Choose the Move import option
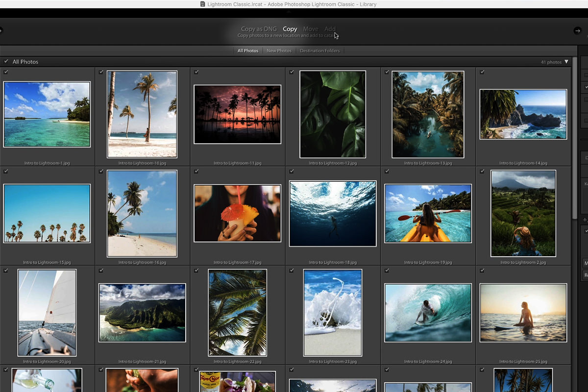Screen dimensions: 588x392 (310, 29)
